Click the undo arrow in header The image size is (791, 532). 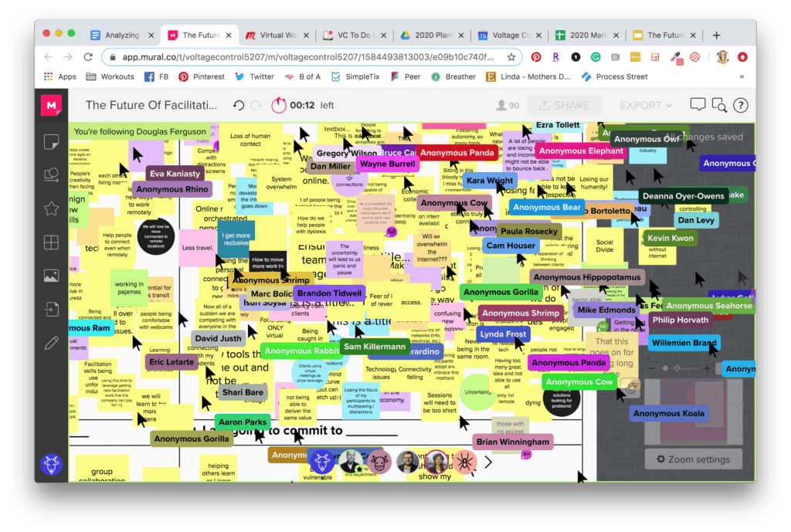click(x=239, y=106)
